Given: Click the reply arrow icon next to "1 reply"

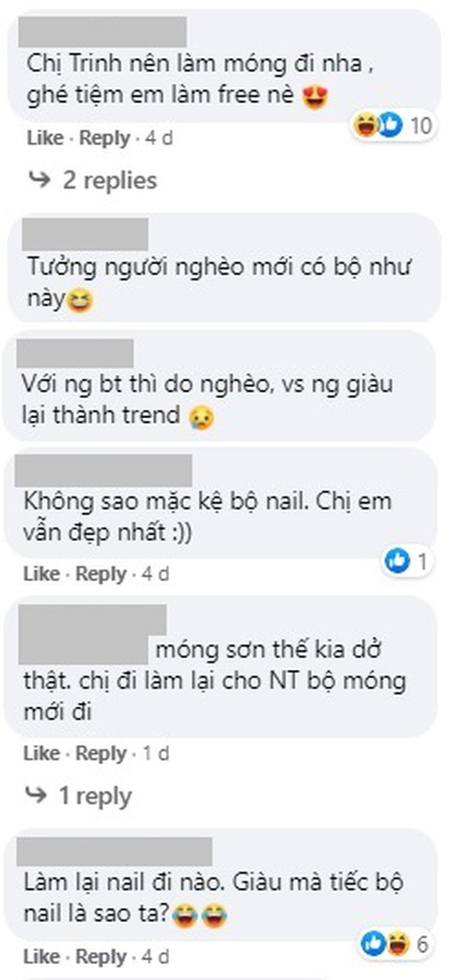Looking at the screenshot, I should pos(35,795).
